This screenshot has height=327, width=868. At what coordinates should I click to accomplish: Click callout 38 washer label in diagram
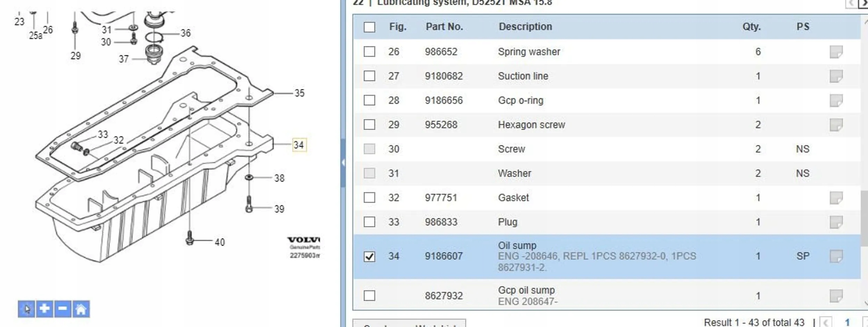[279, 178]
